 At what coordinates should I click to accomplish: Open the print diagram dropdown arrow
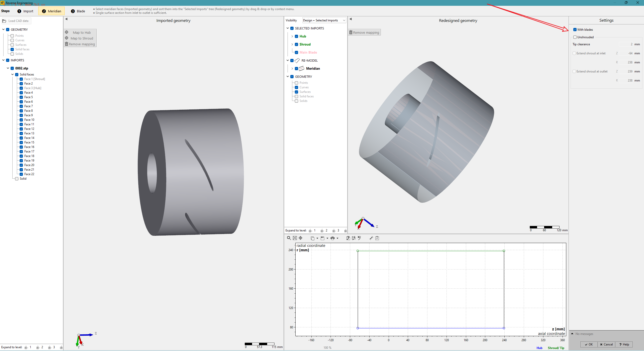pyautogui.click(x=337, y=238)
